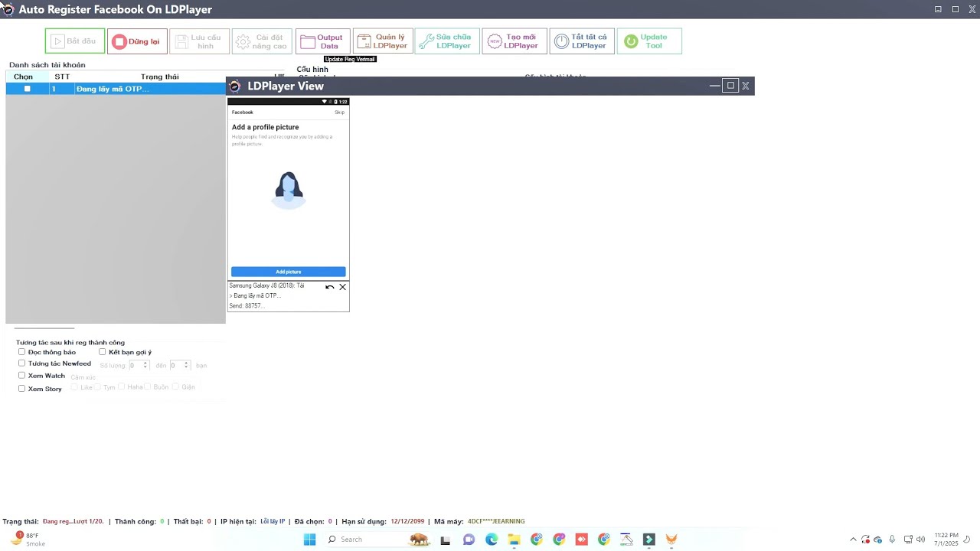Click the Send: 88757 log line
The image size is (980, 551).
tap(247, 306)
